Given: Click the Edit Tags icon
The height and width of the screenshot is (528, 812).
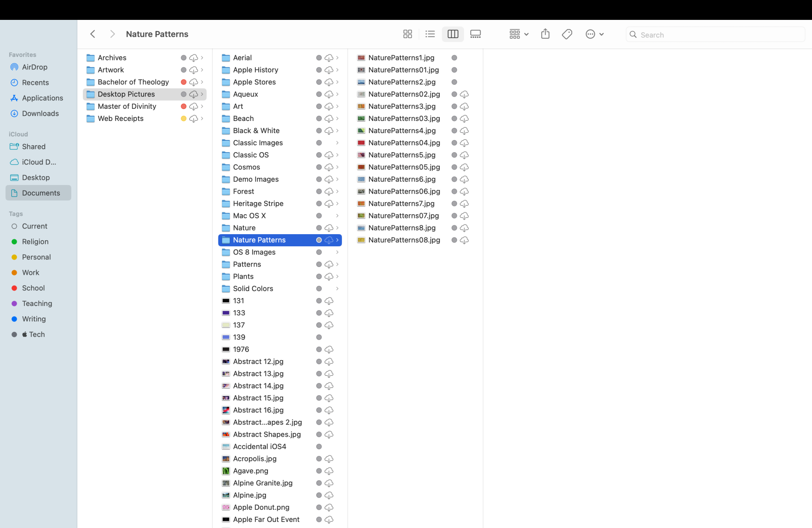Looking at the screenshot, I should click(x=567, y=34).
